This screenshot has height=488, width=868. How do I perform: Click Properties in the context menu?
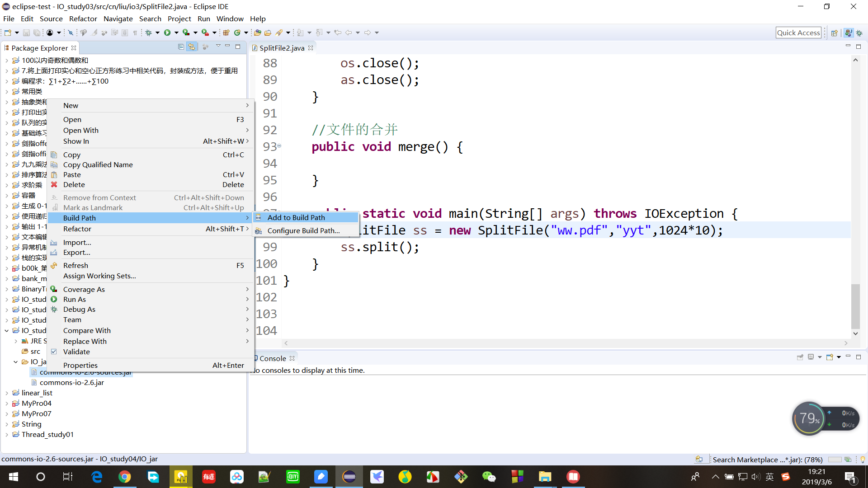tap(80, 365)
